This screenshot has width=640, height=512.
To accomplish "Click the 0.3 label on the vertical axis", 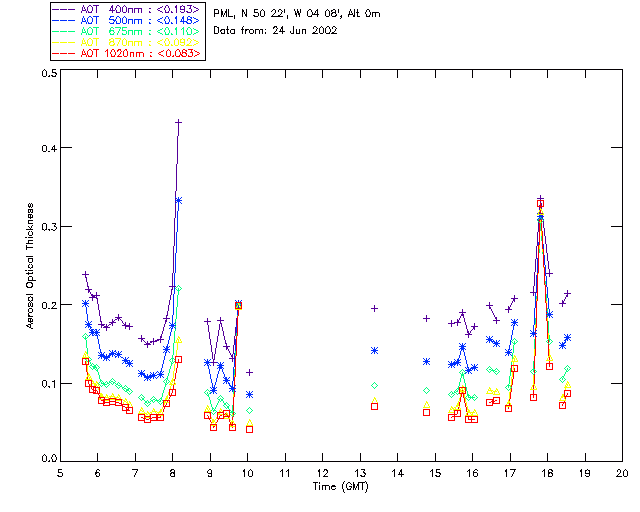I will click(x=49, y=227).
